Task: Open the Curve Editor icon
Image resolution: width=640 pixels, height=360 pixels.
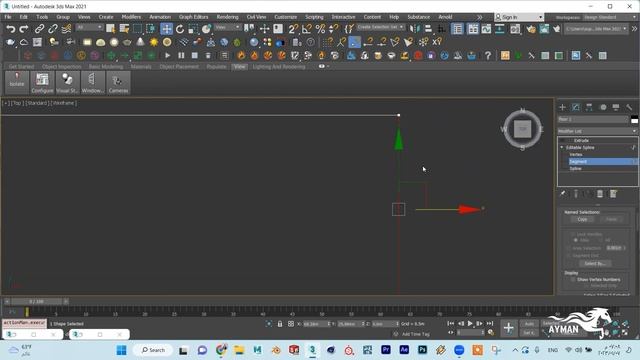Action: coord(486,29)
